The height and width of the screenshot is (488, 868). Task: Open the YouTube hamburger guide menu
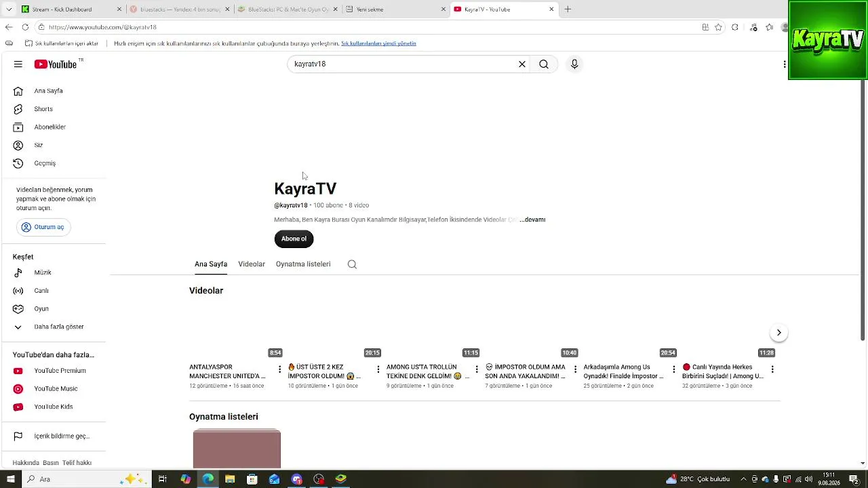click(x=18, y=64)
